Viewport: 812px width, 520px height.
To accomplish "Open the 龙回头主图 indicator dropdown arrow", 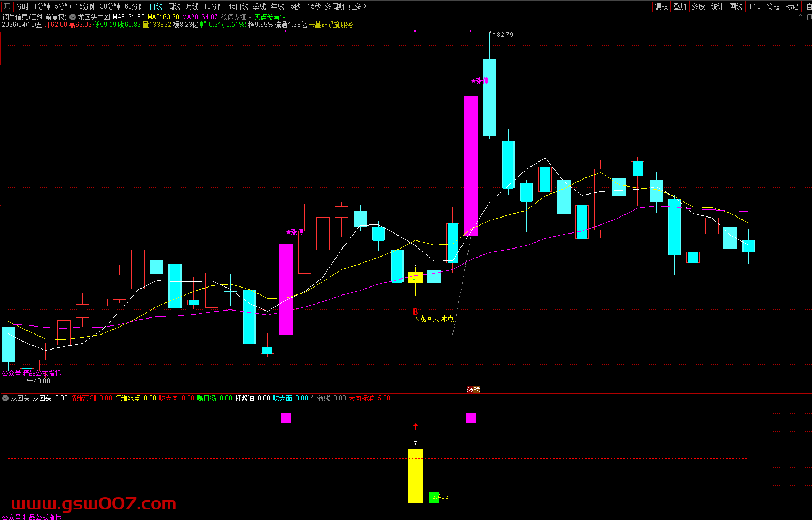I will (x=73, y=17).
